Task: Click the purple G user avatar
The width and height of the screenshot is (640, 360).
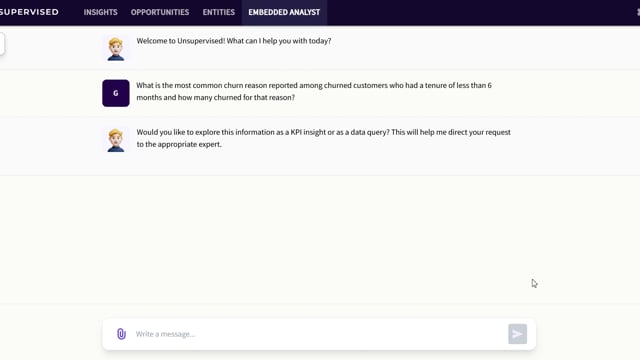Action: 116,93
